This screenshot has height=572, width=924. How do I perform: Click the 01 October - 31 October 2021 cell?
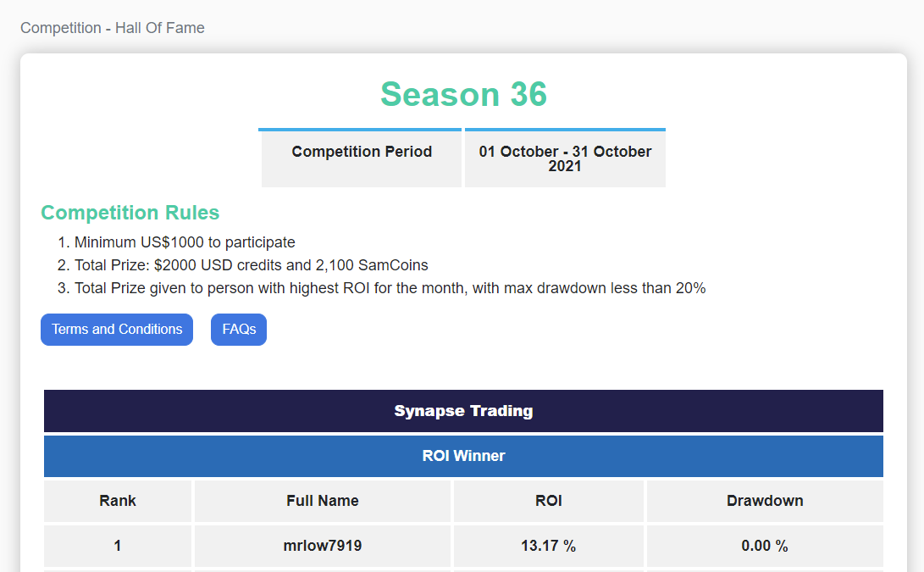pos(565,158)
